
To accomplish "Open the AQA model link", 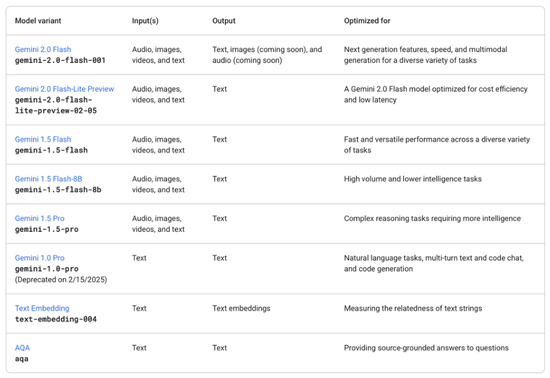I will [x=22, y=348].
